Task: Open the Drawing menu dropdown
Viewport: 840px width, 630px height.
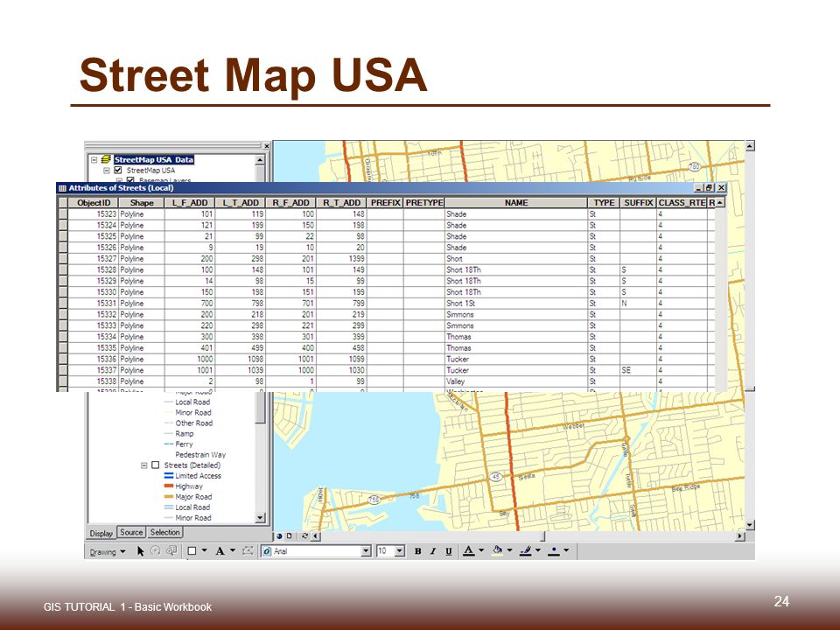Action: pos(107,551)
